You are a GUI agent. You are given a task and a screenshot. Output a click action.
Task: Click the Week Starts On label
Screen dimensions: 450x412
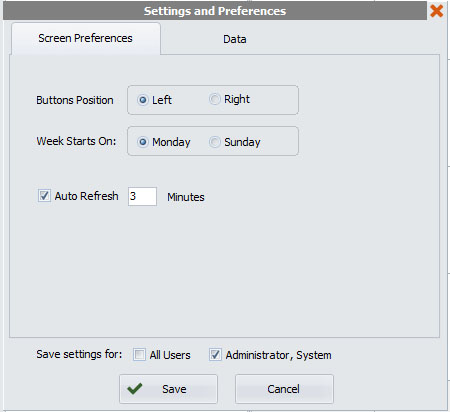tap(76, 141)
